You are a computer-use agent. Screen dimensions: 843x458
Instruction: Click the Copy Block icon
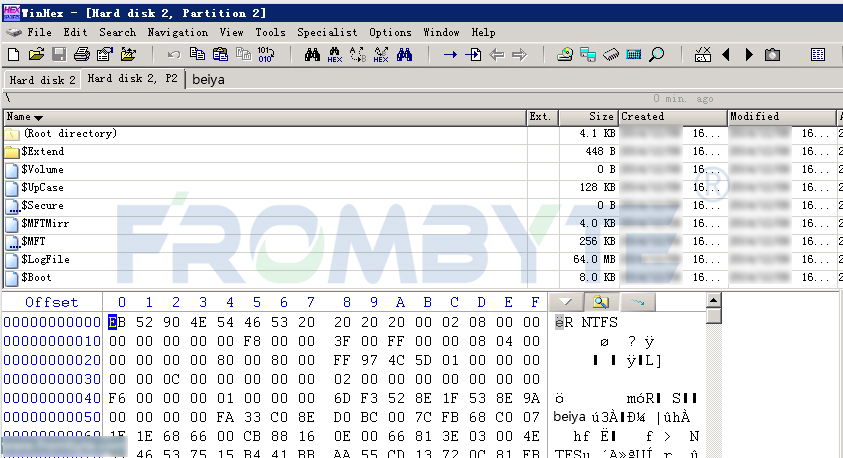click(x=197, y=54)
